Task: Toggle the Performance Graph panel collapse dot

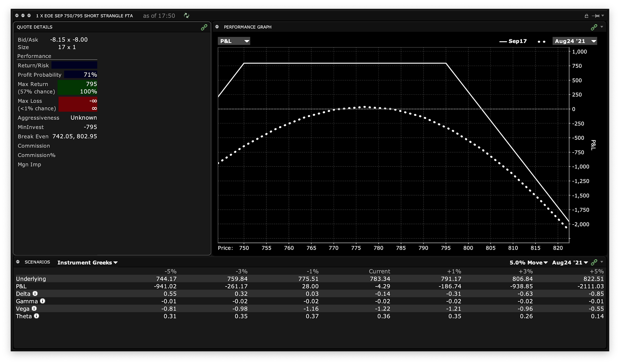Action: (217, 27)
